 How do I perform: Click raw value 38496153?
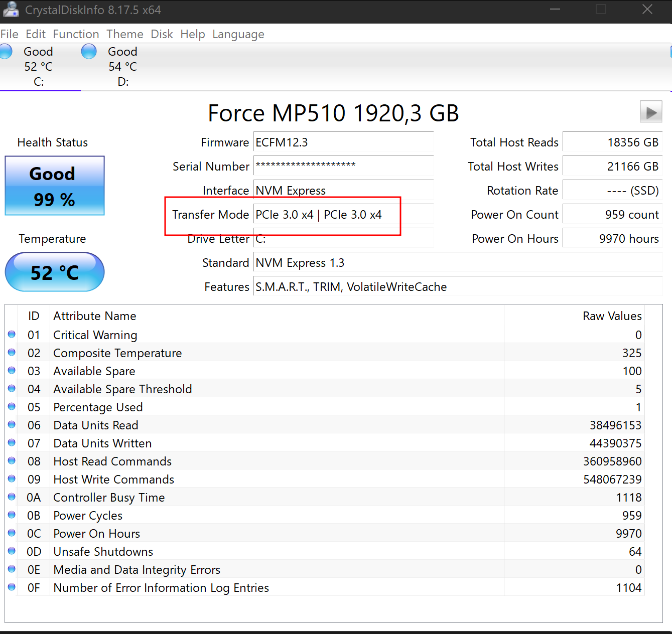[x=615, y=425]
